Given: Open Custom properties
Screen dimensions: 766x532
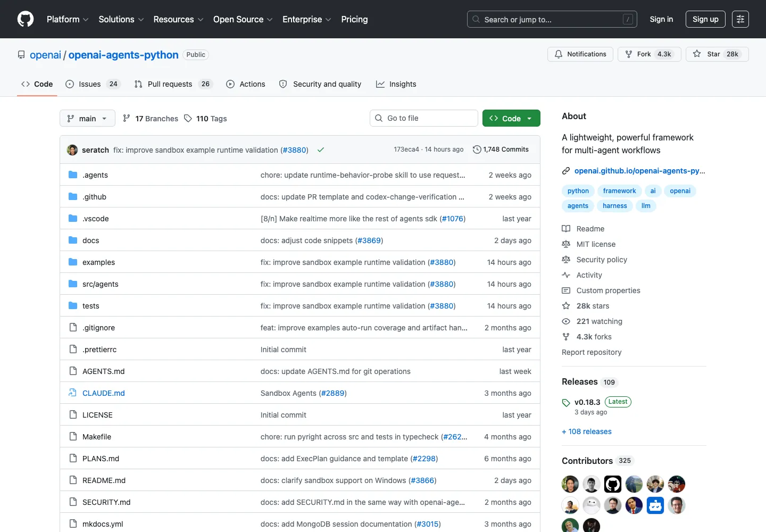Looking at the screenshot, I should 601,290.
